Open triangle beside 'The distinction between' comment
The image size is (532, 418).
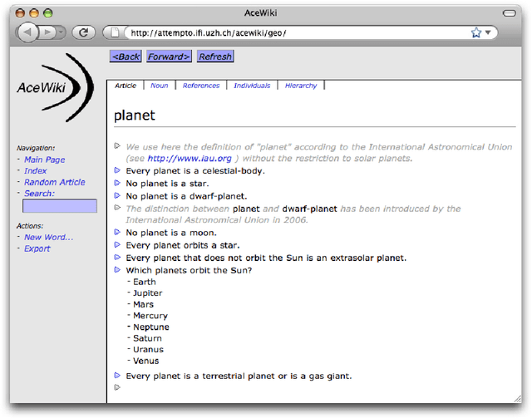coord(117,207)
